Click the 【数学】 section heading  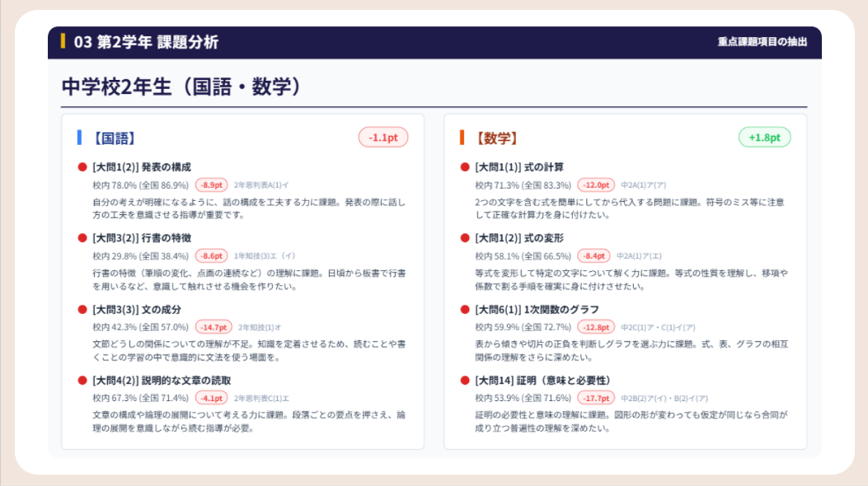click(496, 138)
